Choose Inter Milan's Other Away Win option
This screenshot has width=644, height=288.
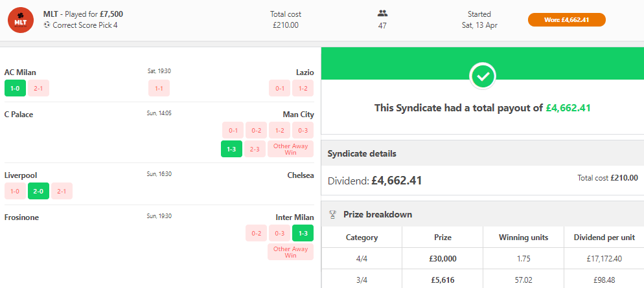(290, 252)
